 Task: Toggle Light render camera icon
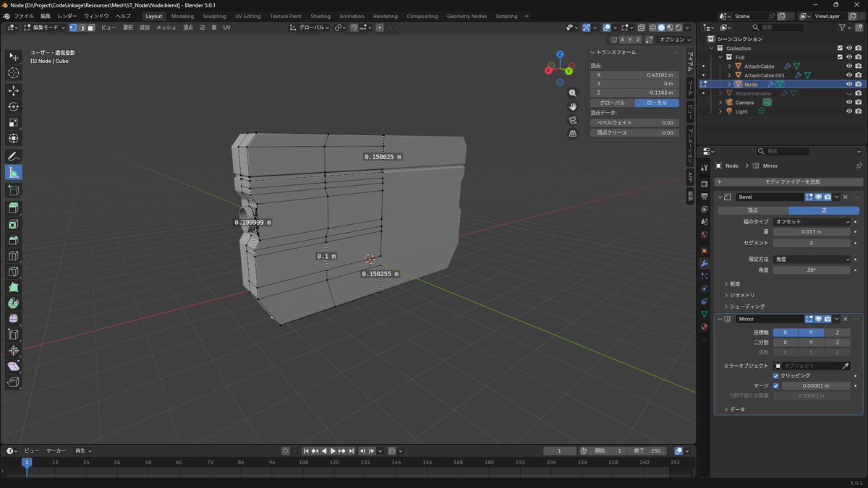[x=858, y=111]
